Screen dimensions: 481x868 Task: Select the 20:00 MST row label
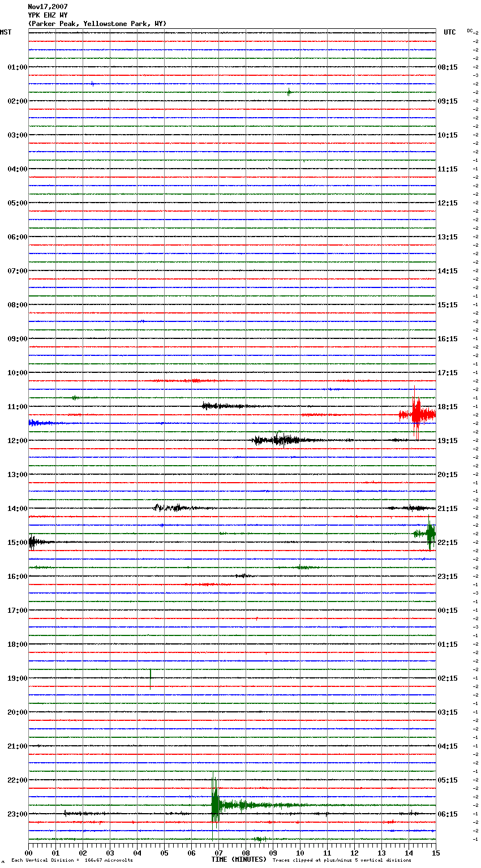point(18,712)
